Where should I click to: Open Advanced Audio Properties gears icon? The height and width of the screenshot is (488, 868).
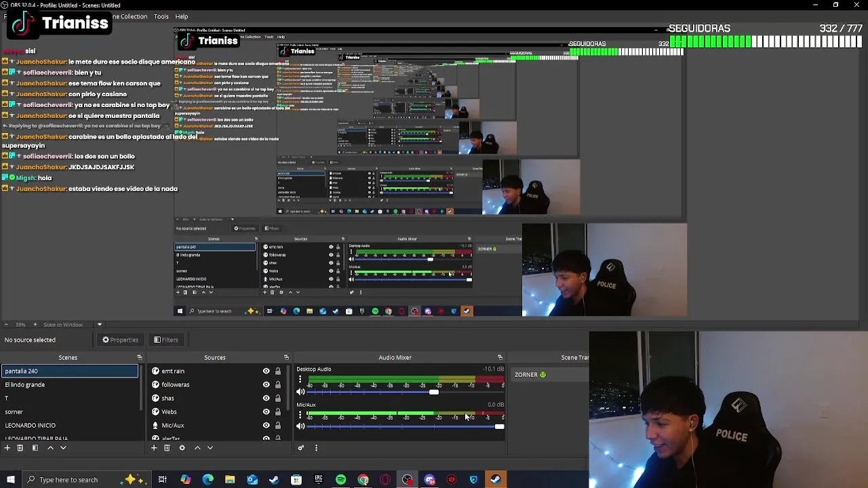(301, 448)
